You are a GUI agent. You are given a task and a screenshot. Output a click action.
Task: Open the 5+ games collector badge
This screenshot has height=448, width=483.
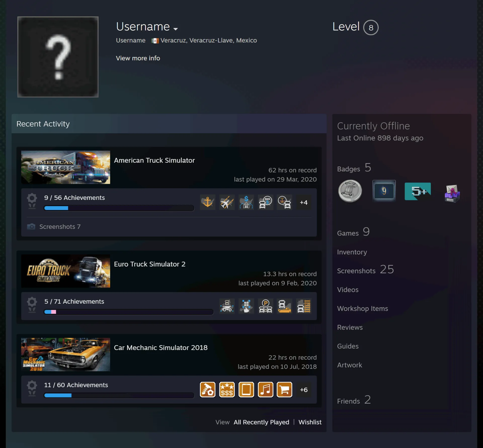point(418,191)
